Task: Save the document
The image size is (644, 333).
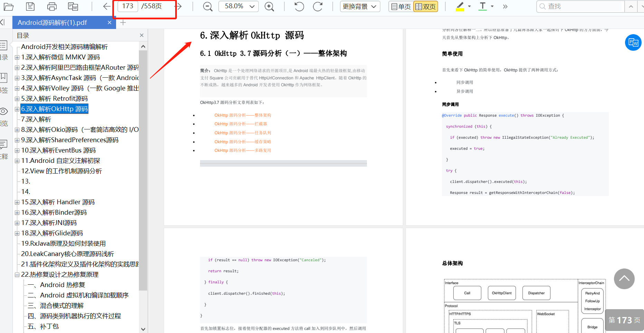Action: tap(30, 6)
